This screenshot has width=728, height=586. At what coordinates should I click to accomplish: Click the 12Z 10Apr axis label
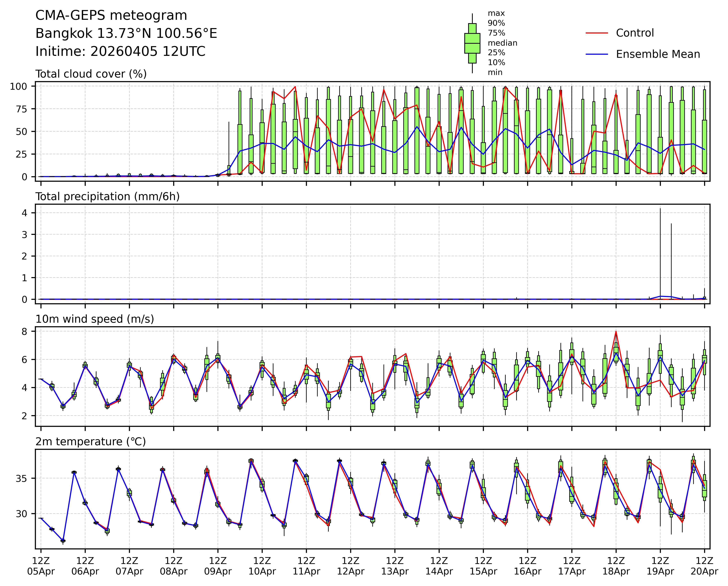click(x=262, y=566)
